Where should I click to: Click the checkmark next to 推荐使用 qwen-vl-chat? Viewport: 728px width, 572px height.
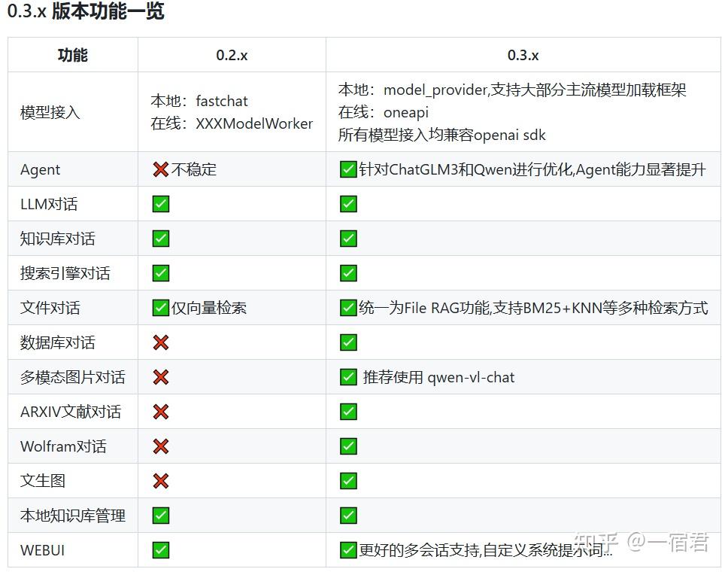pos(347,376)
